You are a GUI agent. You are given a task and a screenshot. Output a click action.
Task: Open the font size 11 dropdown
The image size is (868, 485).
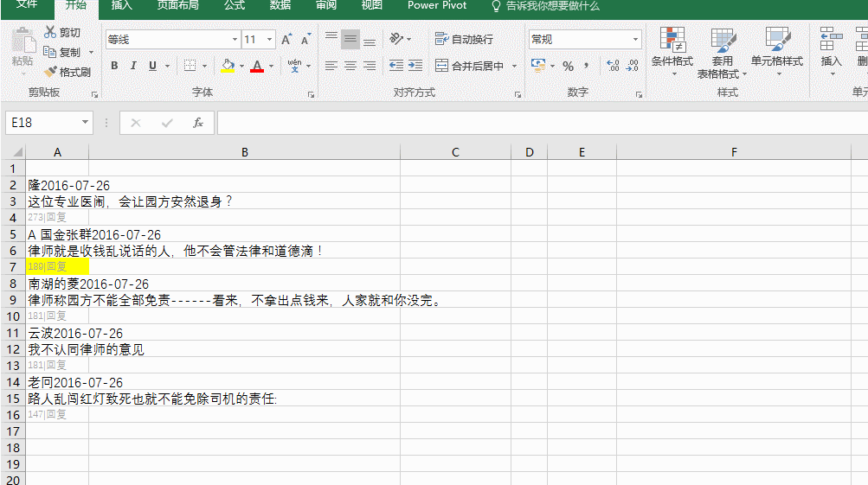pyautogui.click(x=270, y=39)
